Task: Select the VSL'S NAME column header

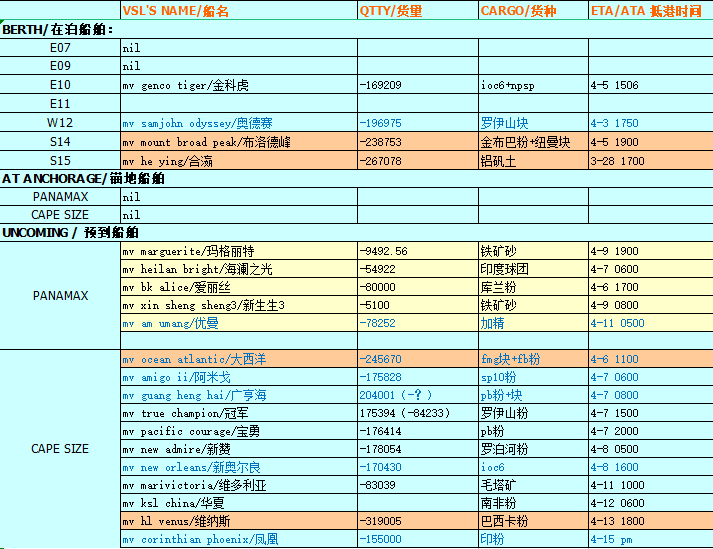Action: [x=239, y=10]
